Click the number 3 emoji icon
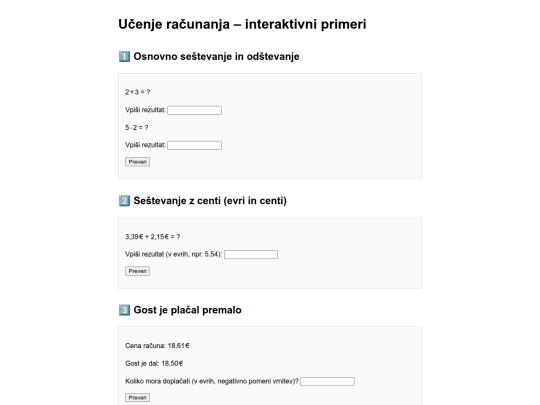Screen dimensions: 540x405 (124, 310)
